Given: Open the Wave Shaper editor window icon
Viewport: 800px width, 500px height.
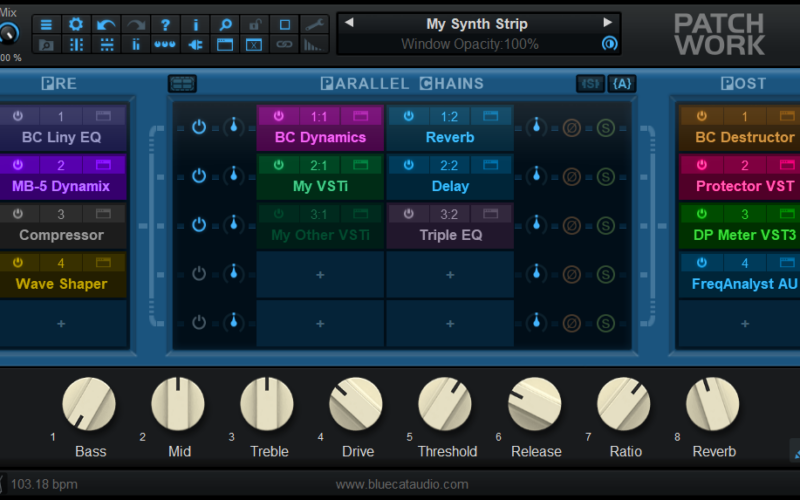Looking at the screenshot, I should (x=104, y=263).
